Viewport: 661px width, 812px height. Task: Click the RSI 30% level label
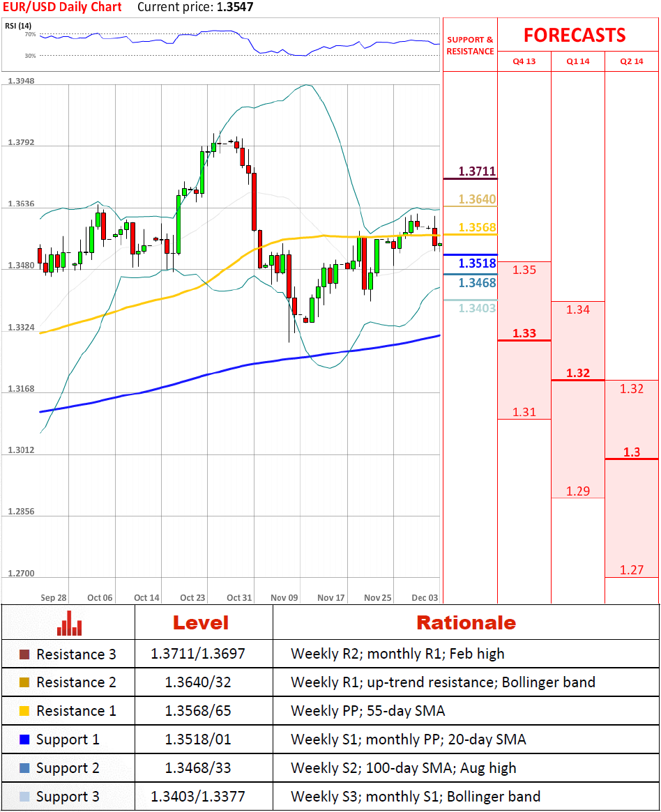(31, 55)
